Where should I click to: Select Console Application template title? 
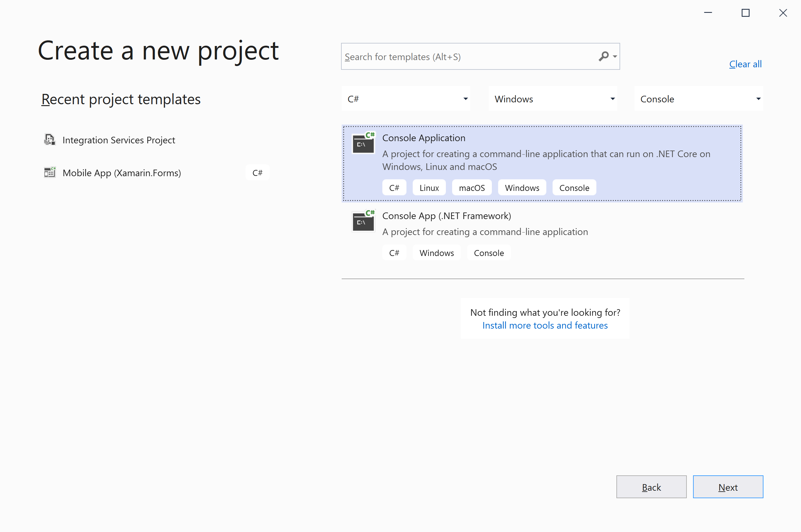(423, 138)
